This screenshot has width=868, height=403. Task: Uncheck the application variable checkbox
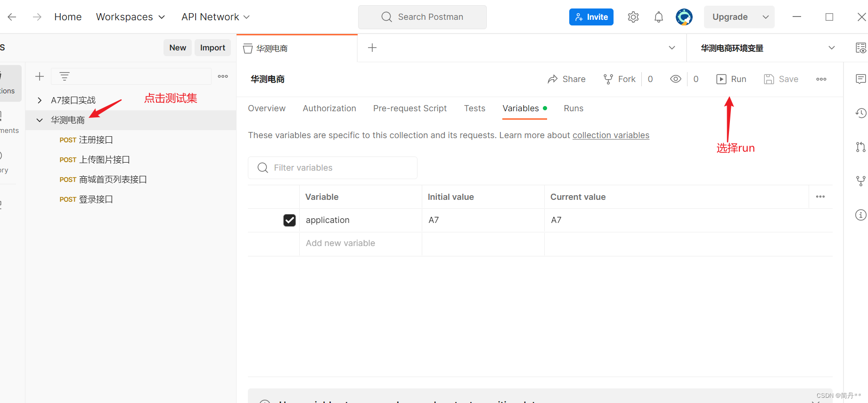click(289, 220)
